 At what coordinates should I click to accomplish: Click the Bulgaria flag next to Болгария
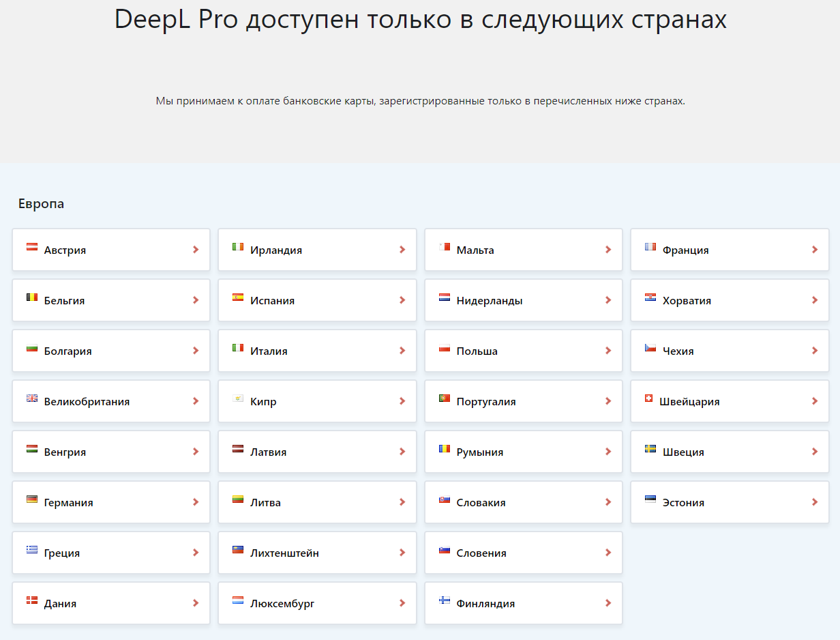pos(32,348)
